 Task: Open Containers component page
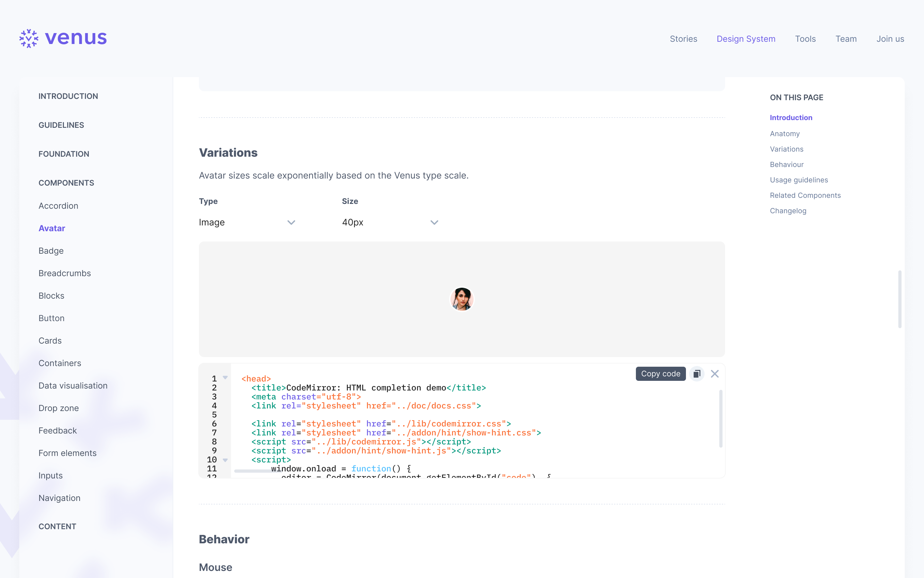60,363
